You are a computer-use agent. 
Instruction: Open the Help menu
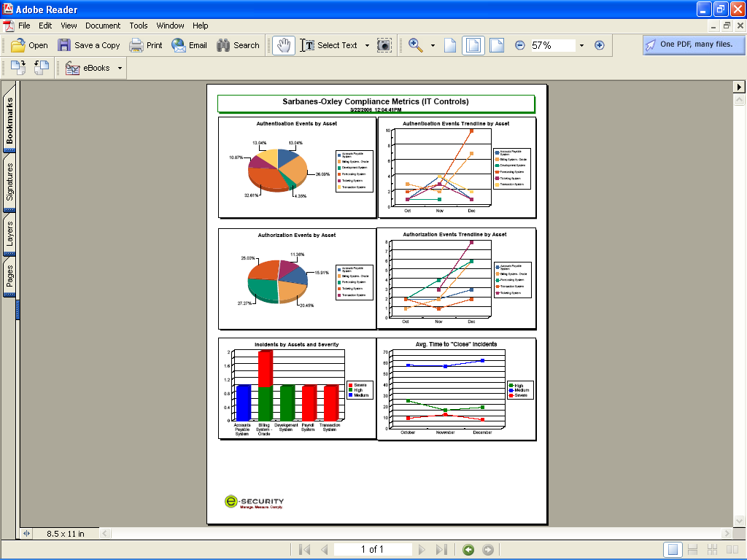pyautogui.click(x=200, y=26)
